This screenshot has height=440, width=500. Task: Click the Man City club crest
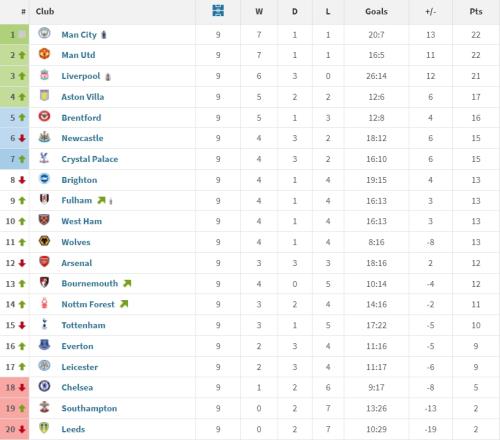(x=44, y=33)
